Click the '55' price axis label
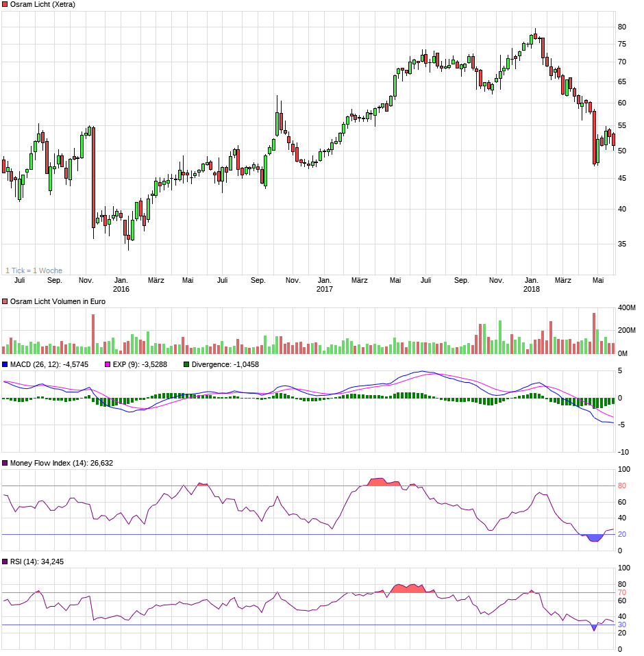The height and width of the screenshot is (656, 644). tap(622, 125)
